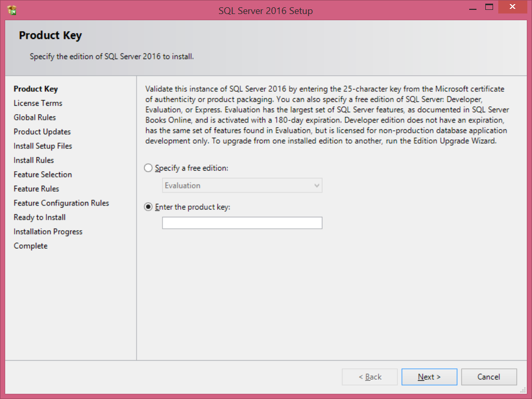Select the Product Updates step

coord(42,132)
